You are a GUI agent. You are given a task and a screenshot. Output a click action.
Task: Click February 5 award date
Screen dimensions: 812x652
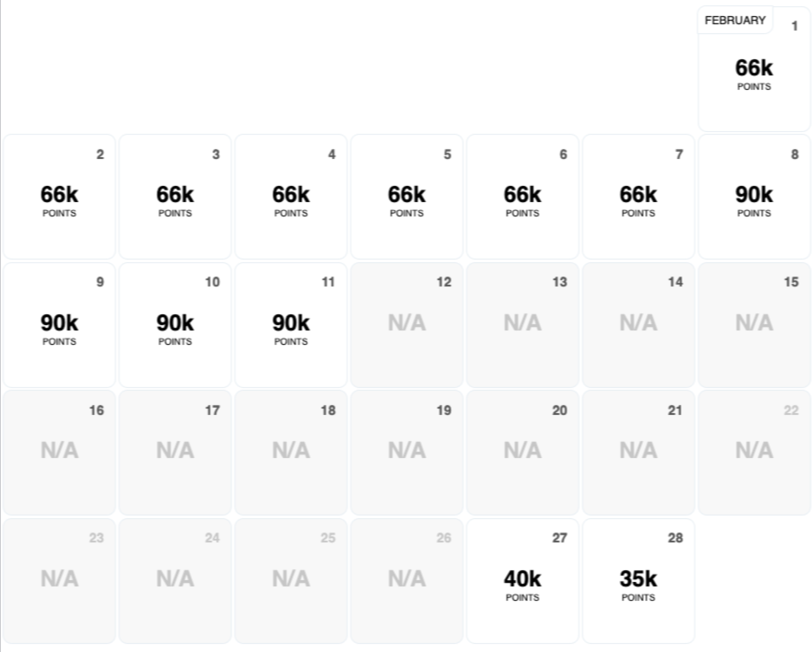pos(407,198)
